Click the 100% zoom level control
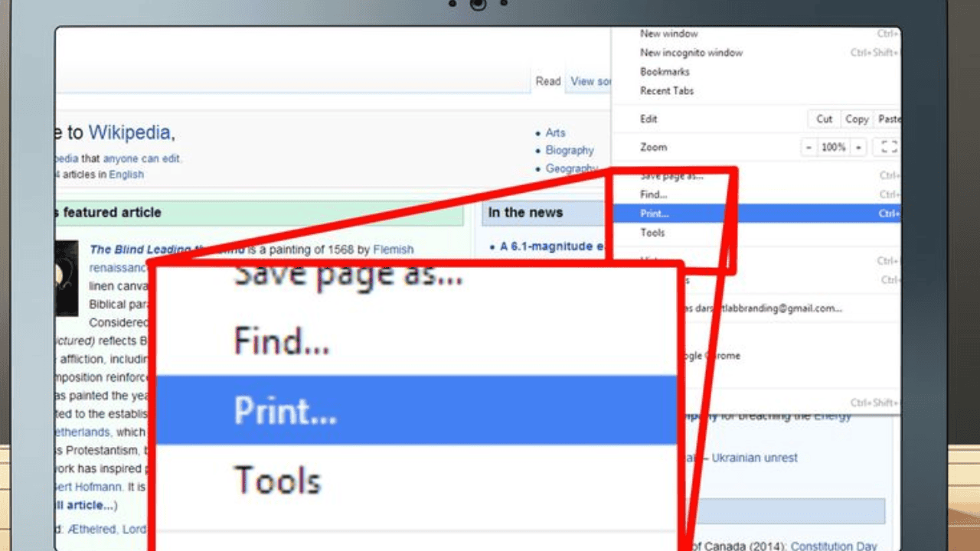This screenshot has height=551, width=980. click(834, 147)
